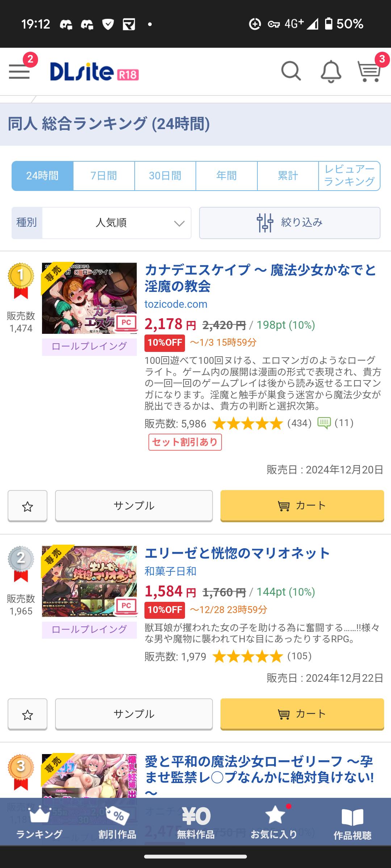The image size is (391, 868).
Task: Open the shopping cart icon
Action: point(369,71)
